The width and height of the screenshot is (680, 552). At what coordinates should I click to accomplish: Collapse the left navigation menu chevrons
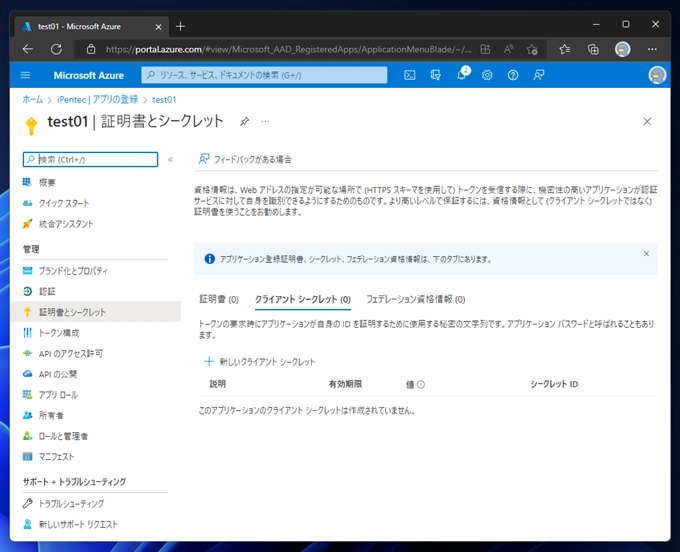coord(171,159)
